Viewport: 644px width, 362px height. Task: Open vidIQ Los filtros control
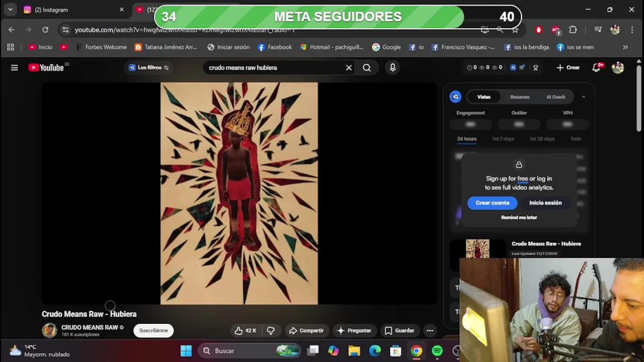[x=149, y=67]
